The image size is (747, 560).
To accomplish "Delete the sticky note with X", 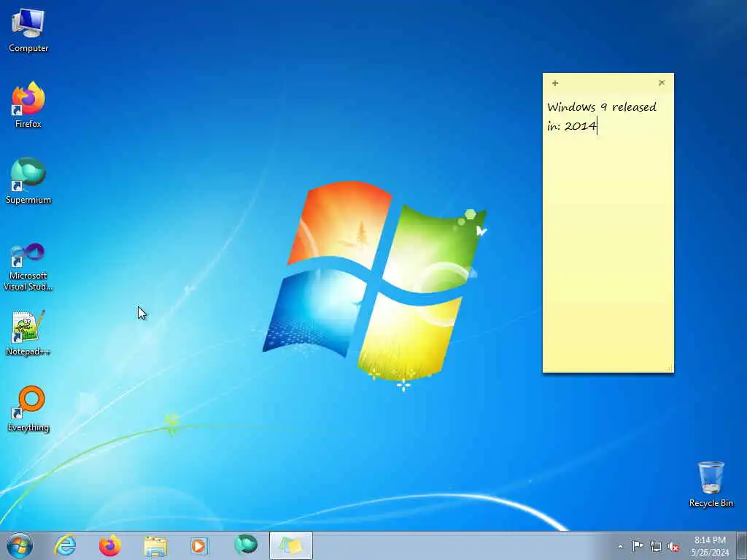I will pos(662,83).
